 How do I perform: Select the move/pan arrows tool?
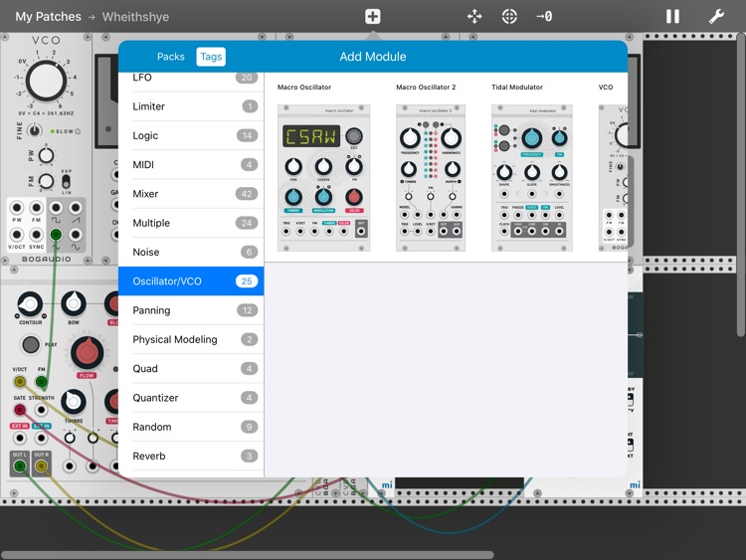coord(474,17)
